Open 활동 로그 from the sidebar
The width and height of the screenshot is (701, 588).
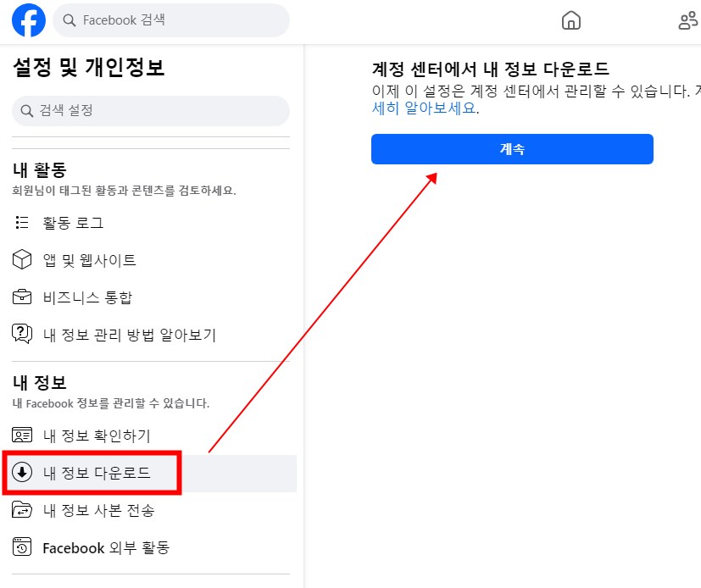pyautogui.click(x=72, y=222)
